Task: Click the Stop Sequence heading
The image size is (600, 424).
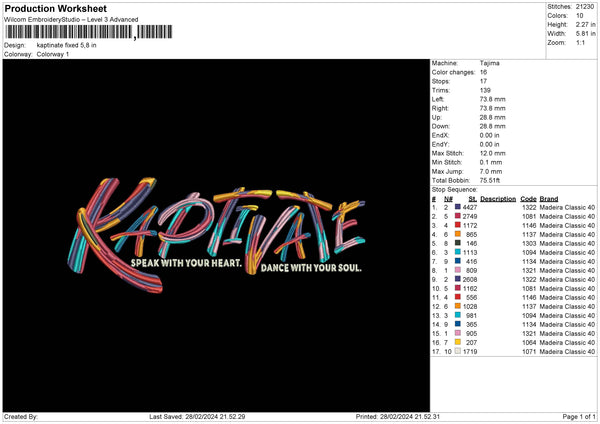Action: point(455,190)
